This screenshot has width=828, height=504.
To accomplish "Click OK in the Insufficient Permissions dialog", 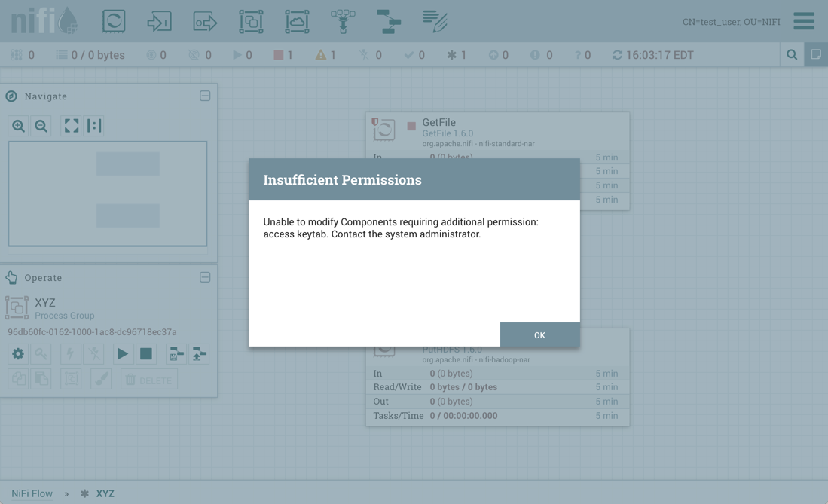I will [x=539, y=334].
